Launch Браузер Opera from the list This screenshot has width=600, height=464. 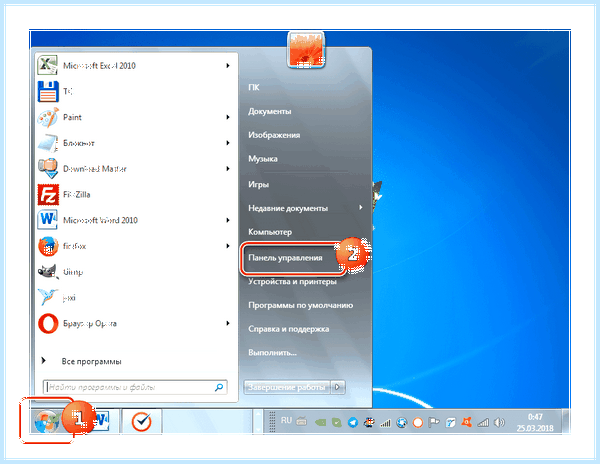136,323
